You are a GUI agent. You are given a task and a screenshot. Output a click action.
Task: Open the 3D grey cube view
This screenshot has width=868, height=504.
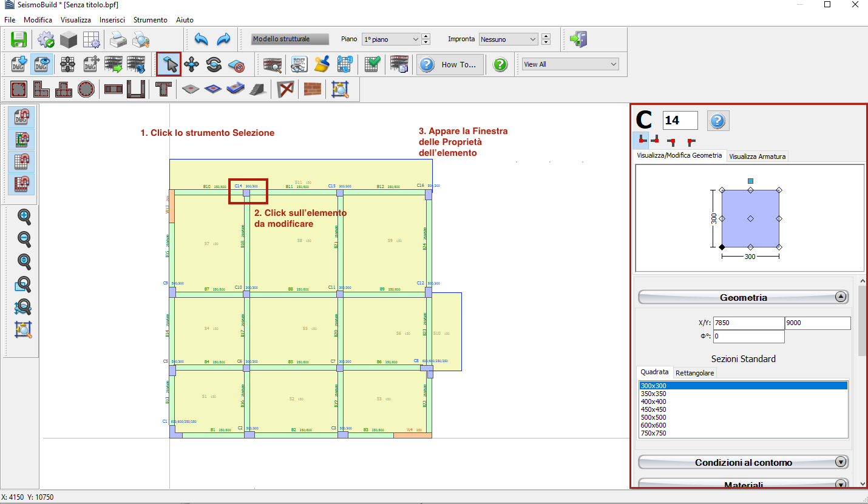pos(69,39)
